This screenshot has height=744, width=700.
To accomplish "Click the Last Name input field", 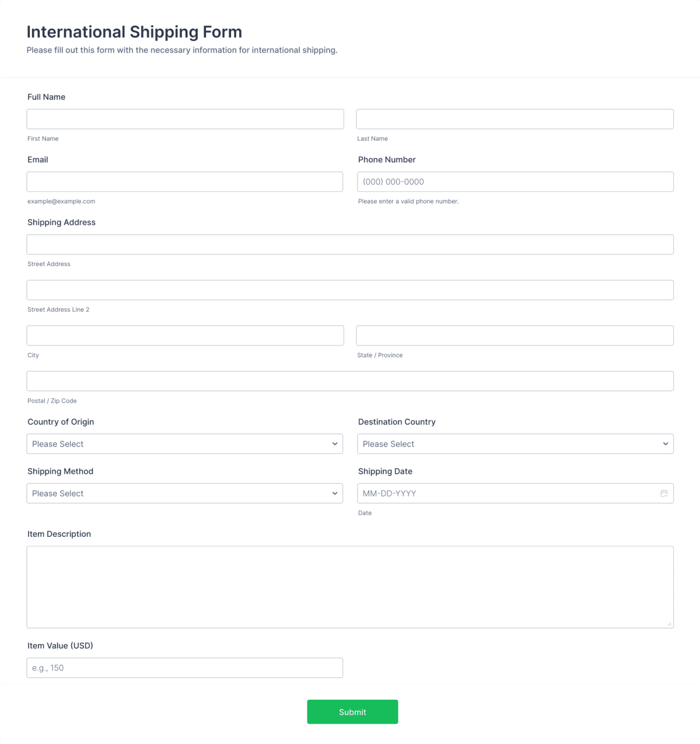I will (x=515, y=118).
